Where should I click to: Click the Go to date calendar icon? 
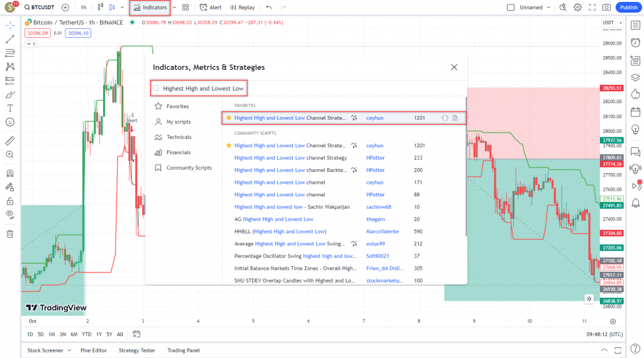click(x=136, y=334)
